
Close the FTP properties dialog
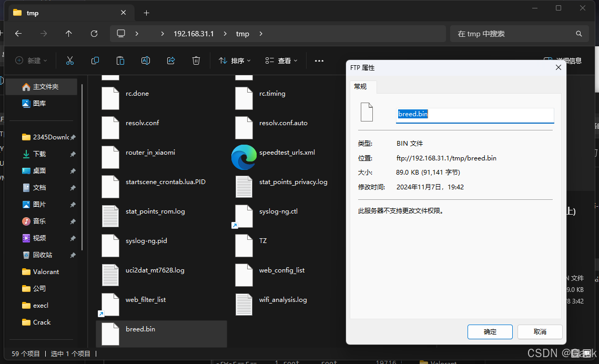(x=558, y=67)
